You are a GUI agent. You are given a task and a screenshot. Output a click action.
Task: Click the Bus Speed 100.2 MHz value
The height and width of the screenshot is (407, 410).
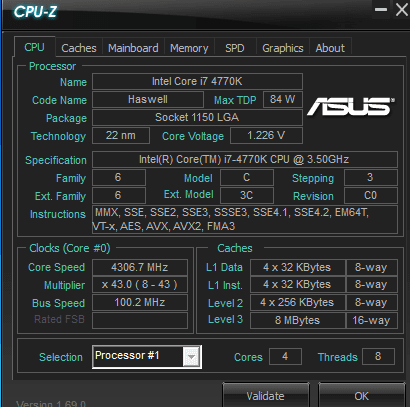[140, 303]
